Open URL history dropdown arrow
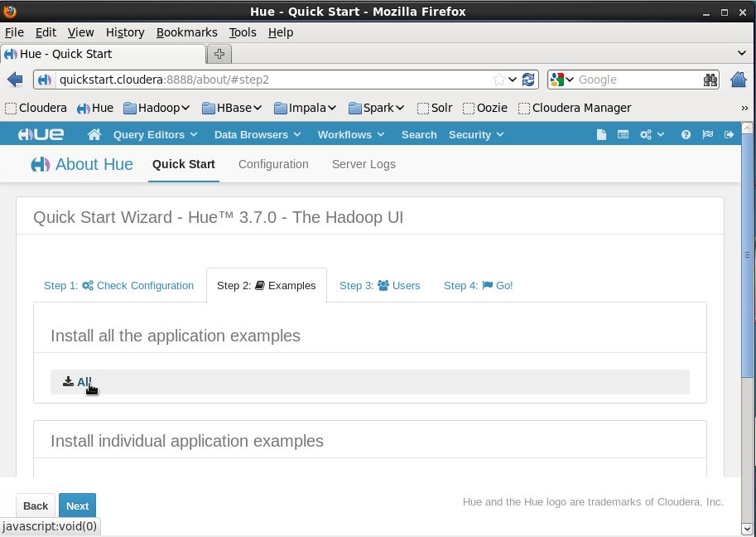Image resolution: width=756 pixels, height=537 pixels. 513,80
